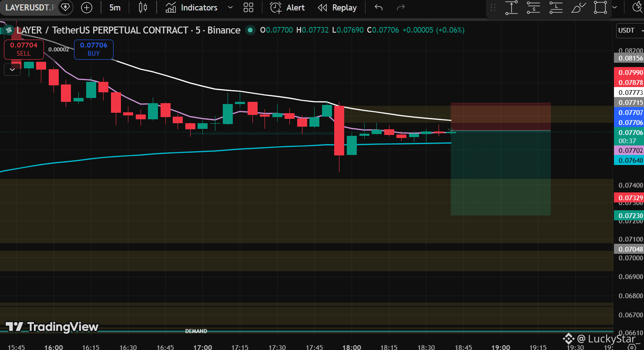This screenshot has height=350, width=644.
Task: Select the brush drawing tool
Action: click(x=578, y=7)
